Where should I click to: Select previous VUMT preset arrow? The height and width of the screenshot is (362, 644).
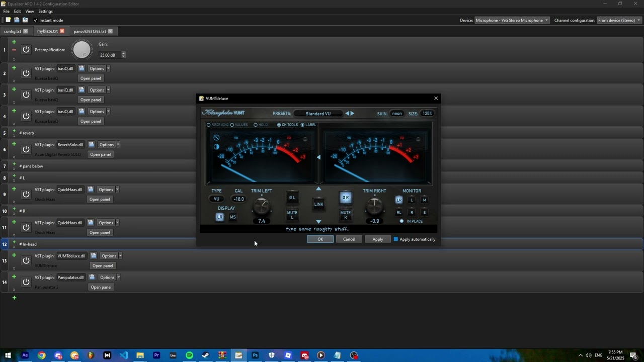point(347,114)
